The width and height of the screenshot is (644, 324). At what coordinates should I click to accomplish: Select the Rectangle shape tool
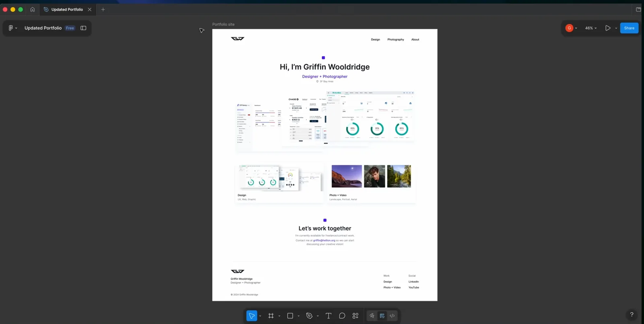[290, 316]
